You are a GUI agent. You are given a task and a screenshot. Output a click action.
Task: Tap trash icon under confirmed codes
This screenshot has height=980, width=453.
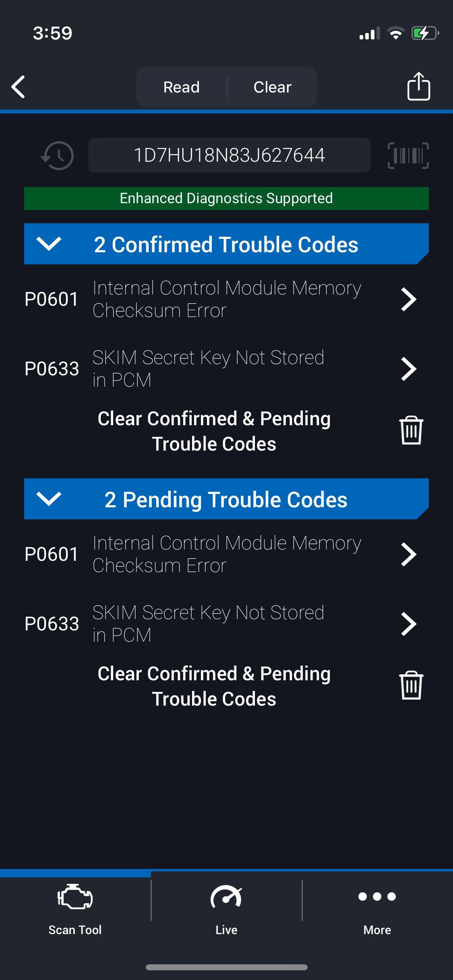point(411,430)
